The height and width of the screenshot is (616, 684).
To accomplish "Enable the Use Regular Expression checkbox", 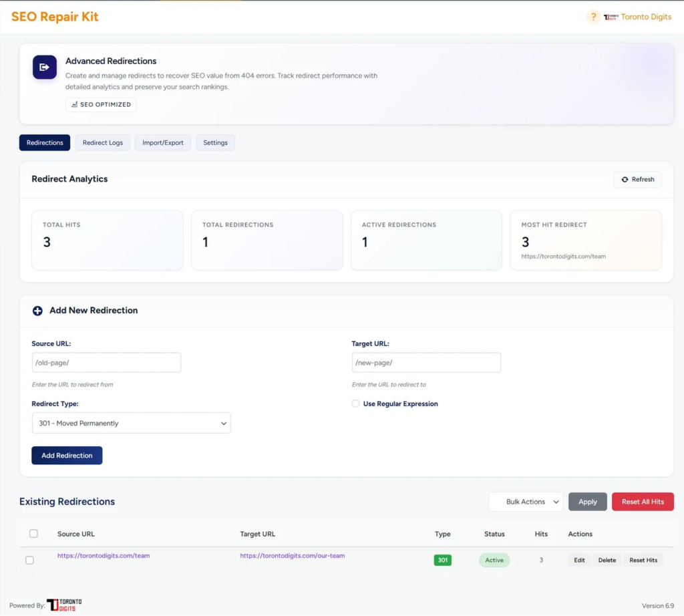I will coord(356,404).
